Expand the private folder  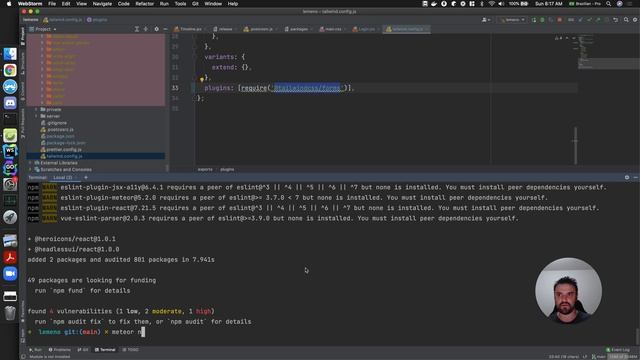click(x=36, y=109)
